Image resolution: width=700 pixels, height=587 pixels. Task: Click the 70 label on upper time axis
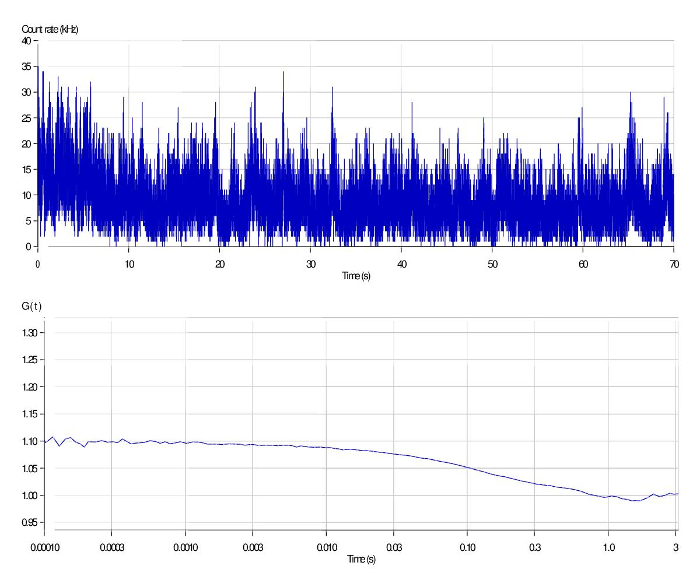click(x=674, y=264)
